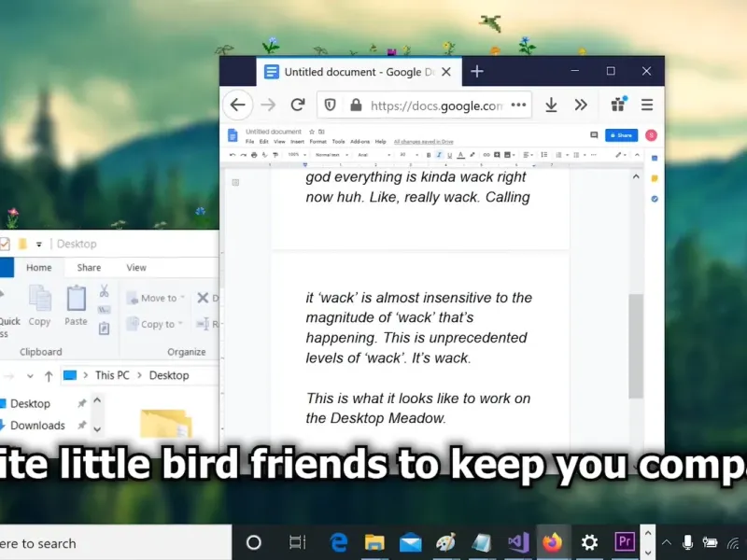Click the Windows taskbar search box
This screenshot has width=747, height=560.
click(116, 543)
